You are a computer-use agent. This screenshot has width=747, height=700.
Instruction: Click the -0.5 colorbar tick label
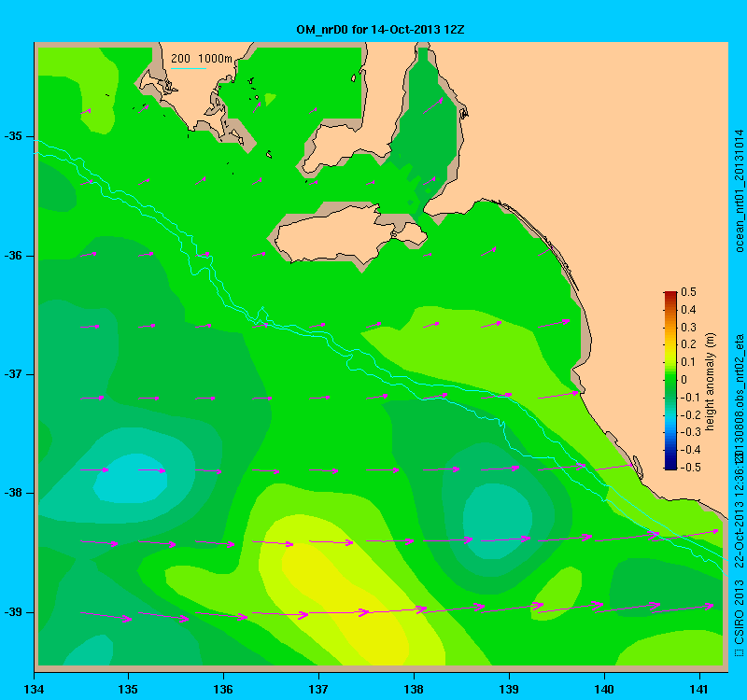tap(690, 468)
